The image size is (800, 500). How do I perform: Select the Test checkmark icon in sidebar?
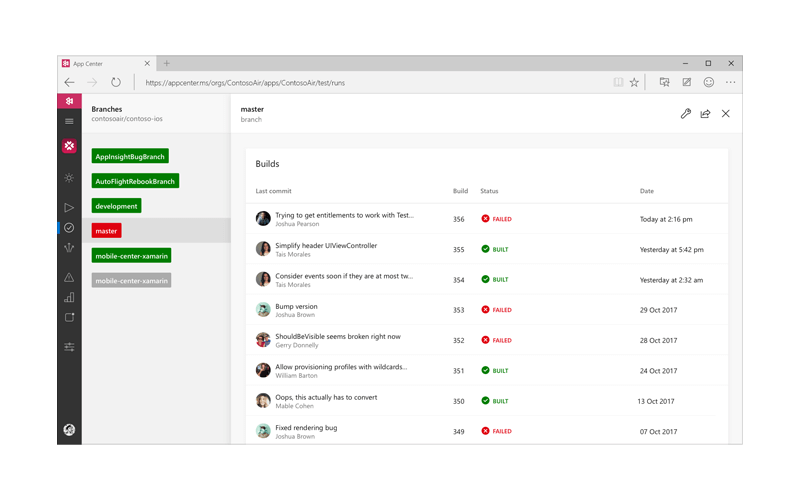pyautogui.click(x=69, y=228)
